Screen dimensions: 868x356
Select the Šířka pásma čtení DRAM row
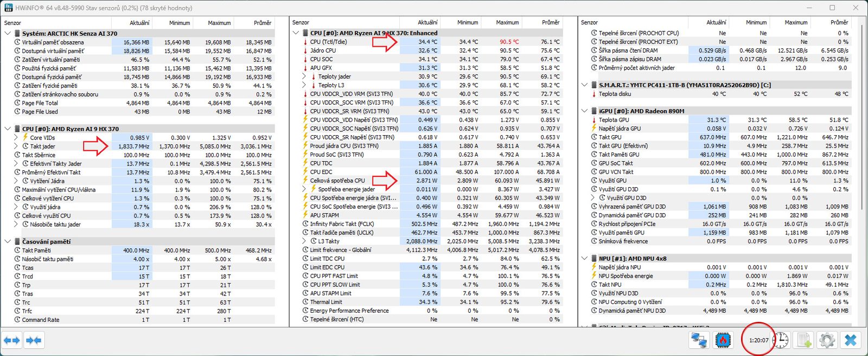click(x=715, y=50)
